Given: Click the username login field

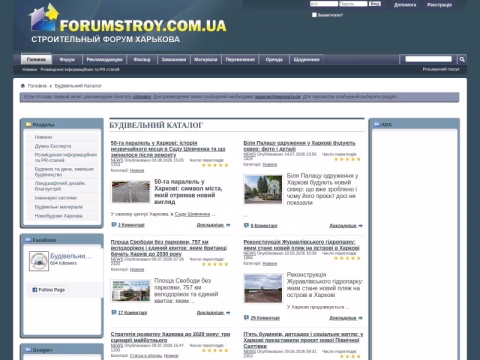Looking at the screenshot, I should pyautogui.click(x=324, y=4).
